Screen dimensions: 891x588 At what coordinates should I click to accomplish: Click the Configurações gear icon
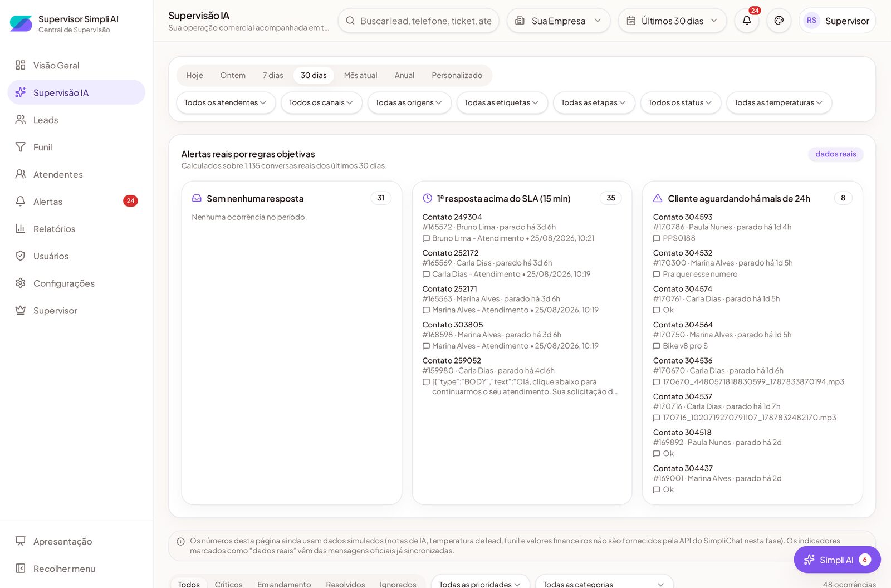click(x=21, y=283)
